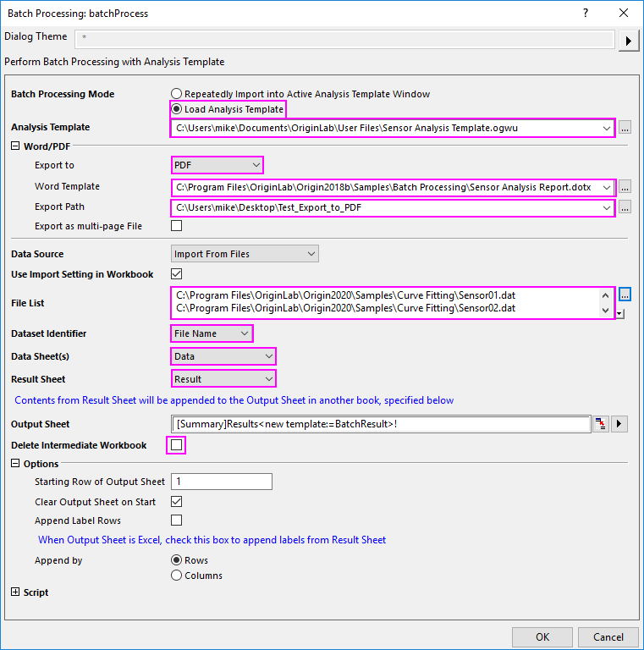Select Repeatedly Import into Active Template option
Viewport: 644px width, 650px height.
point(177,94)
